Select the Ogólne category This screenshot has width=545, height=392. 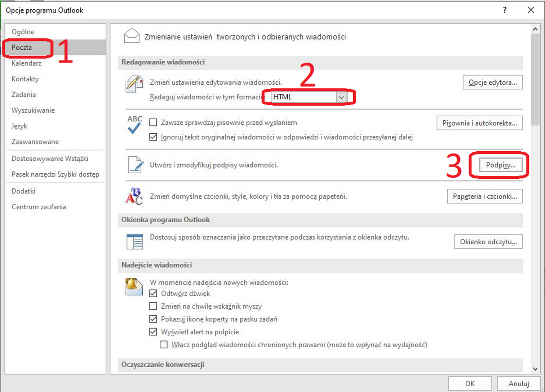click(x=55, y=32)
